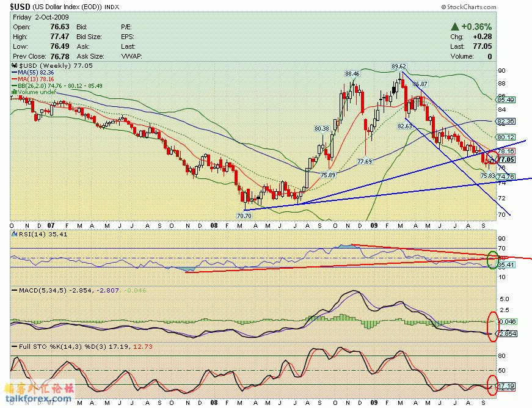Click the 85.49 upper band axis tag

point(506,100)
